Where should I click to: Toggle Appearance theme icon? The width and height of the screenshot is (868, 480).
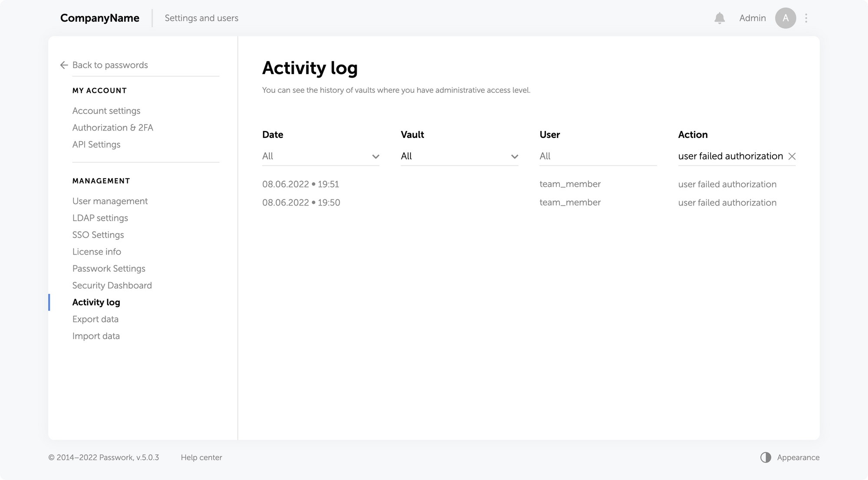click(x=766, y=457)
